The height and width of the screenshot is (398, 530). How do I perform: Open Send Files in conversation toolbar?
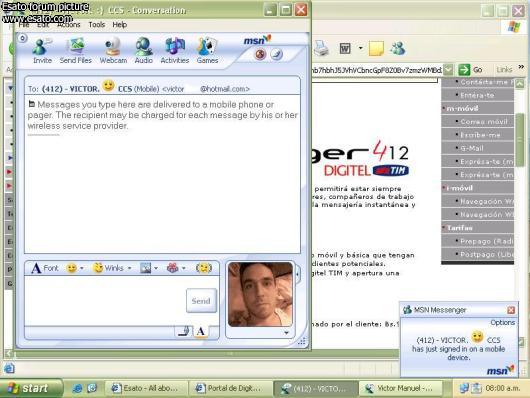76,51
